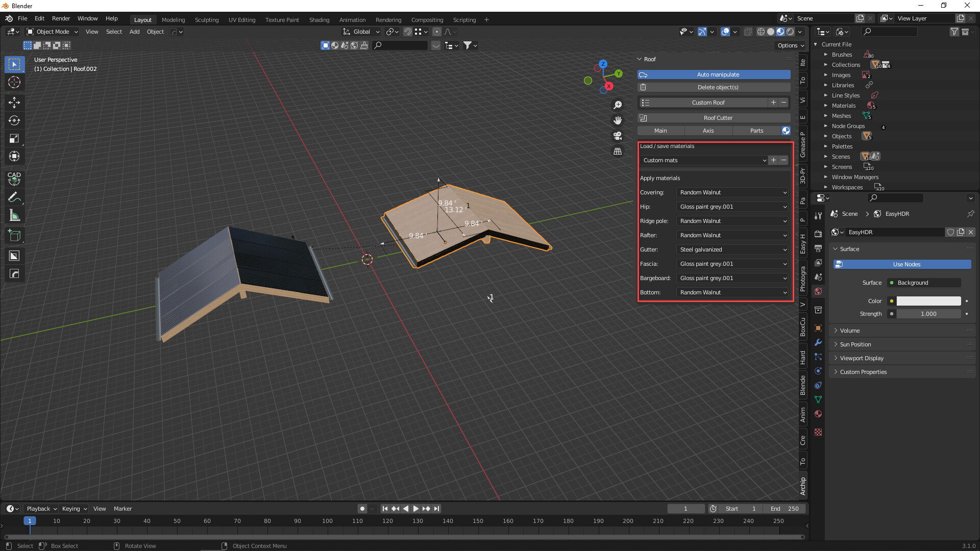Switch to material preview shading
This screenshot has height=551, width=980.
[x=780, y=32]
